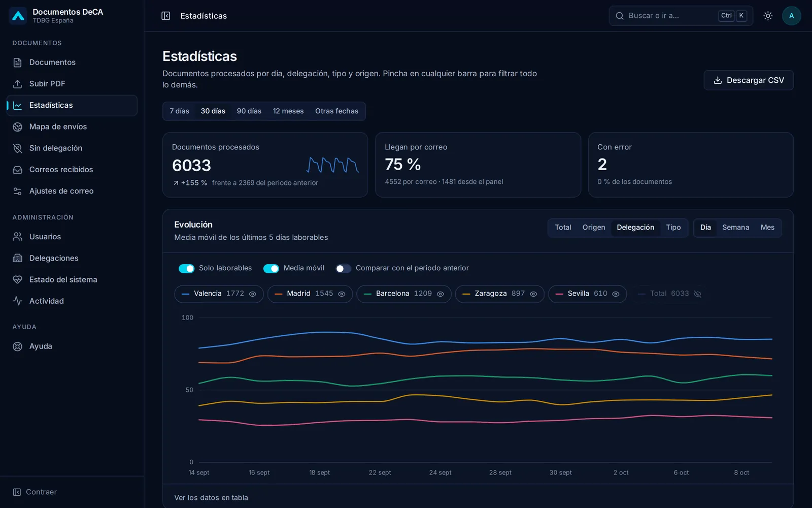Image resolution: width=812 pixels, height=508 pixels.
Task: Select the 90 días range
Action: click(x=249, y=111)
